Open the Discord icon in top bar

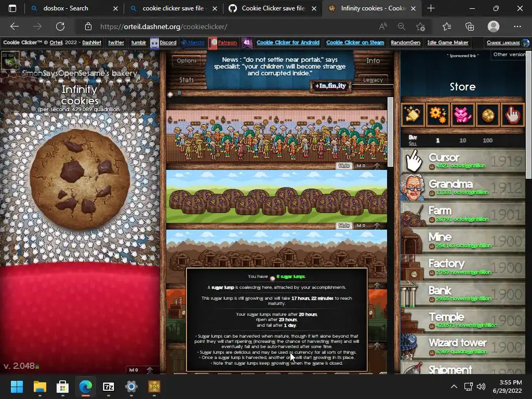pos(154,43)
